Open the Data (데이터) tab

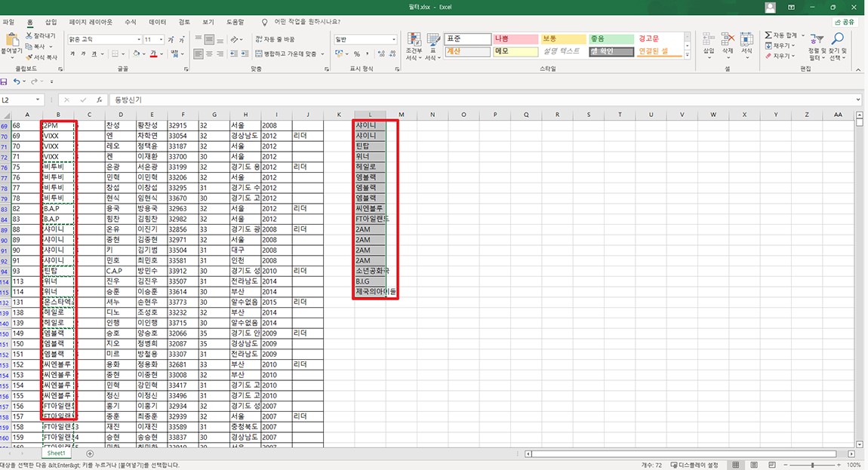tap(157, 22)
